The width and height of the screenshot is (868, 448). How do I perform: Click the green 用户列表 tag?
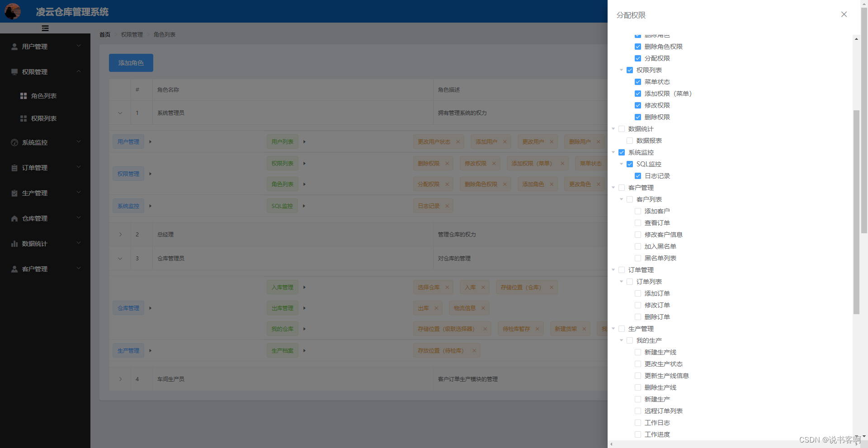click(283, 142)
